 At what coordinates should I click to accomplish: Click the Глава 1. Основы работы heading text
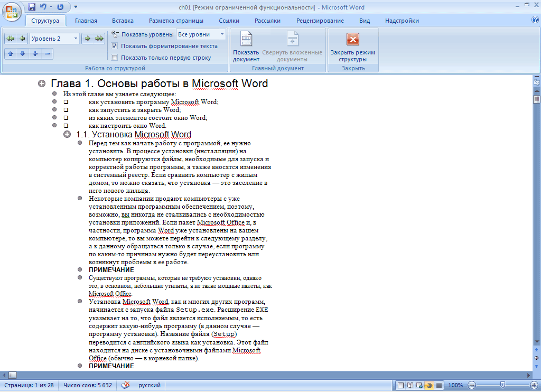click(160, 83)
